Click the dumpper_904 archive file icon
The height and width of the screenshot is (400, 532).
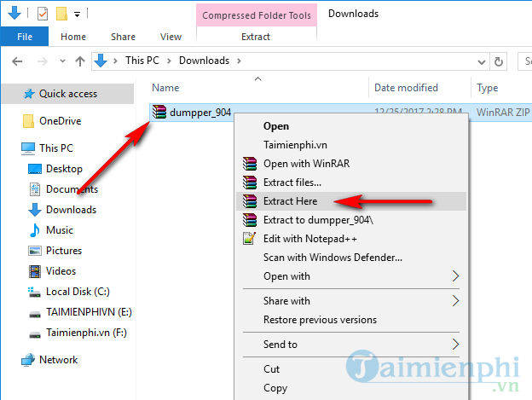pyautogui.click(x=159, y=110)
